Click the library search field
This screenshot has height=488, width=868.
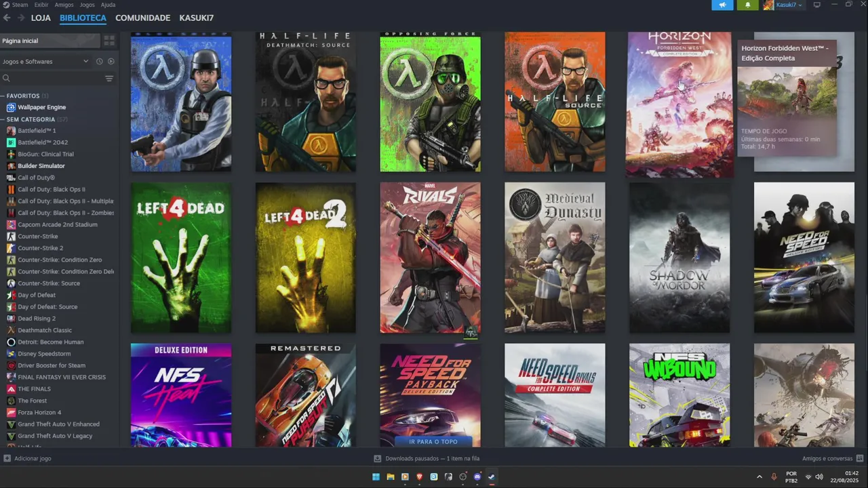pos(53,79)
